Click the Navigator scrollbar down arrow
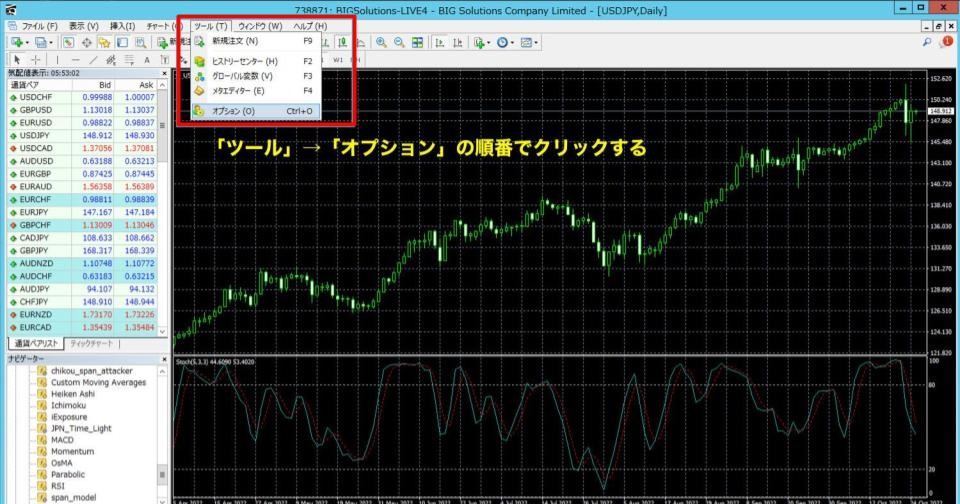 tap(163, 498)
